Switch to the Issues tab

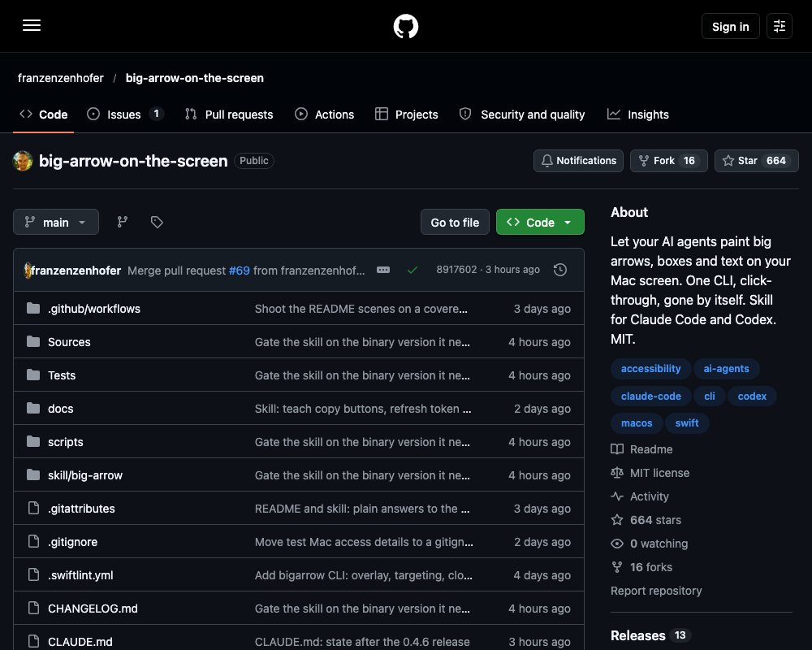click(x=125, y=114)
